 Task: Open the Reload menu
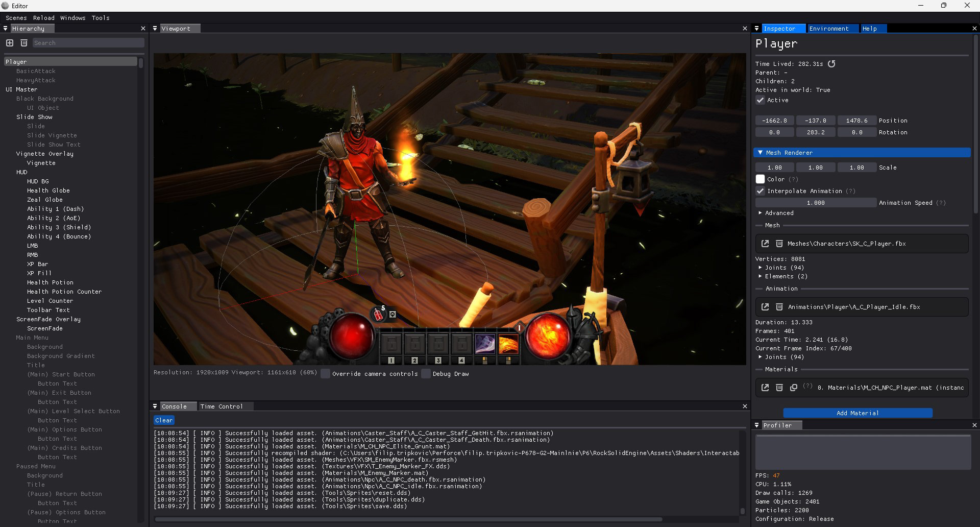tap(44, 18)
